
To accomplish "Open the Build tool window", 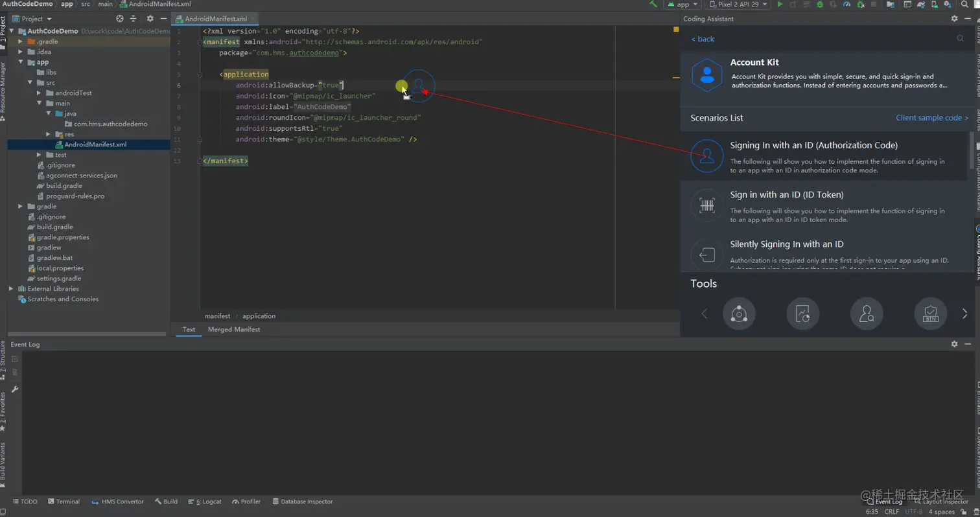I will (166, 501).
